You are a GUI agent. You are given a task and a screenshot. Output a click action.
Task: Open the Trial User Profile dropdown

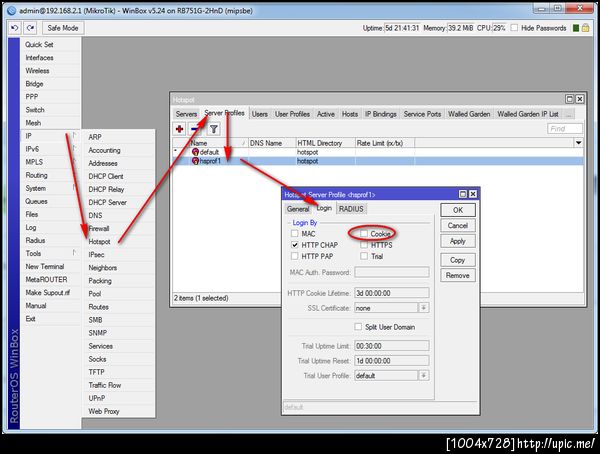424,376
